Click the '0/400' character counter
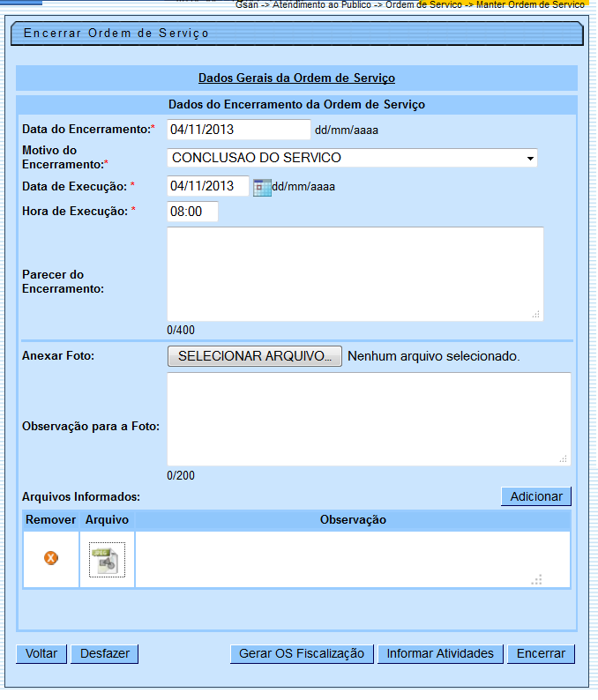The image size is (598, 700). [181, 331]
